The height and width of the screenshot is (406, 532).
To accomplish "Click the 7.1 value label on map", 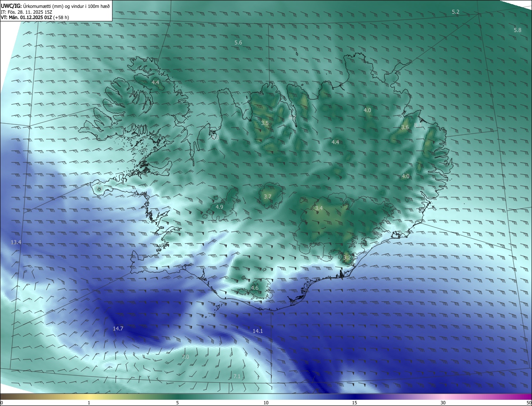I will point(237,377).
